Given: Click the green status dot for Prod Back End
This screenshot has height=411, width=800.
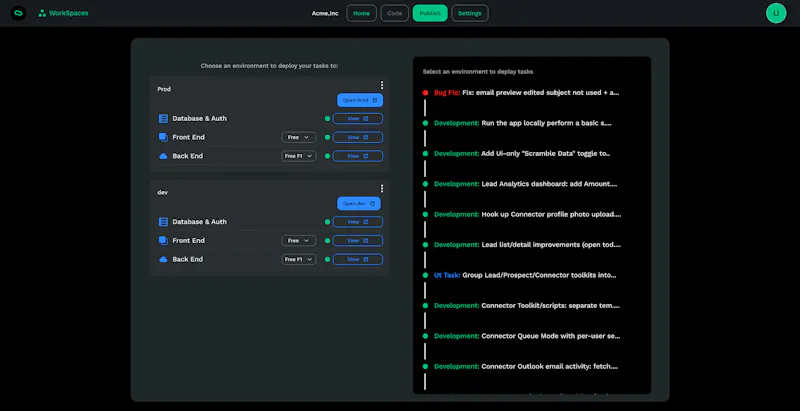Looking at the screenshot, I should 328,156.
